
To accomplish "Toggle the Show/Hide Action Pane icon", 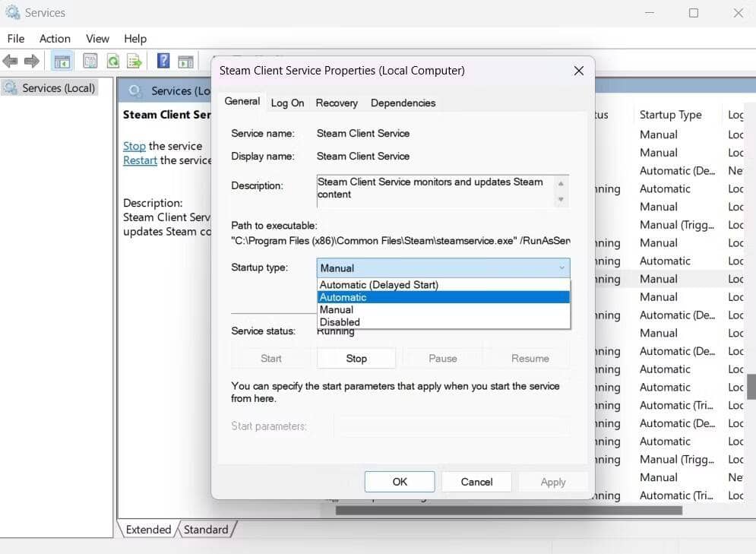I will [x=185, y=62].
